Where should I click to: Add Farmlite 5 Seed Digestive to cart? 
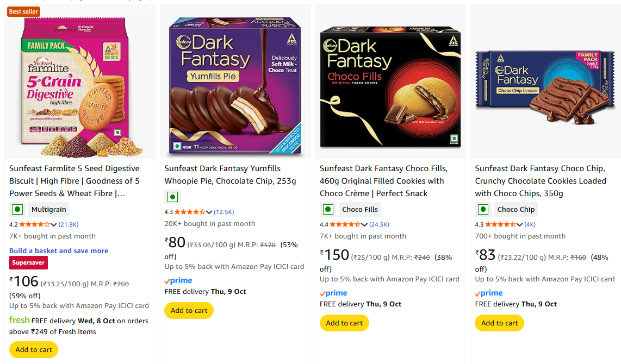coord(34,349)
